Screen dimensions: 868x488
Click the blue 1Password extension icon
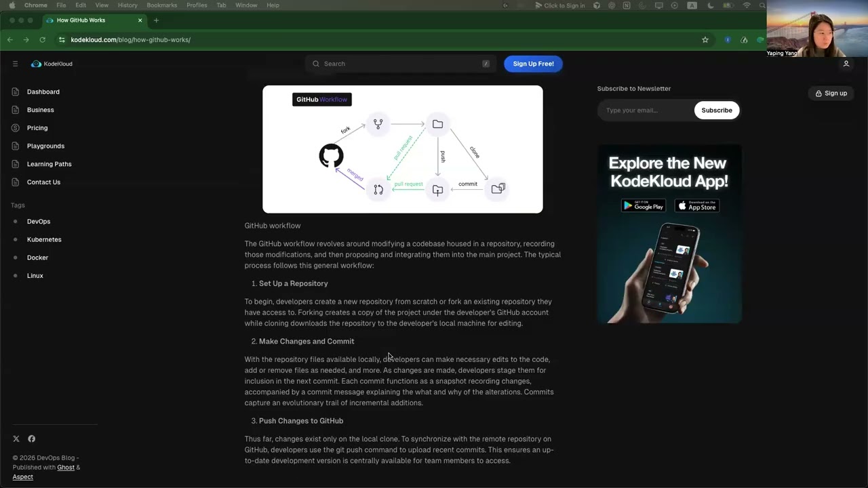click(x=728, y=40)
